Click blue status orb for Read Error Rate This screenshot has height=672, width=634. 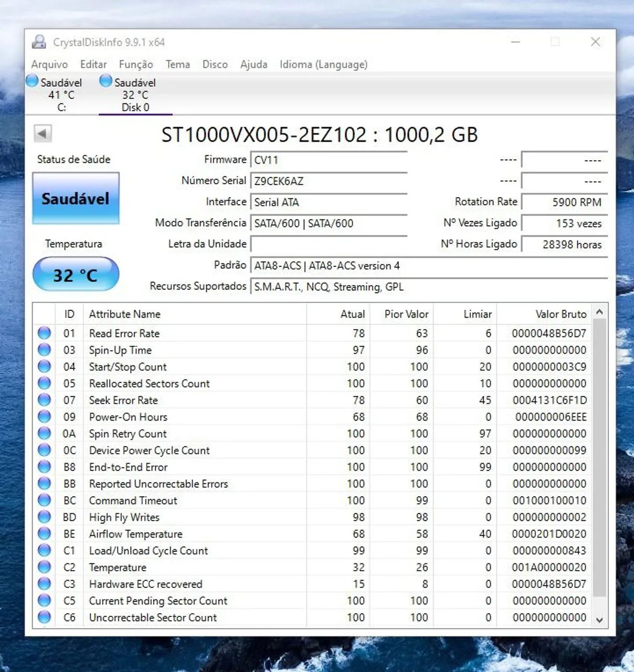pyautogui.click(x=44, y=333)
